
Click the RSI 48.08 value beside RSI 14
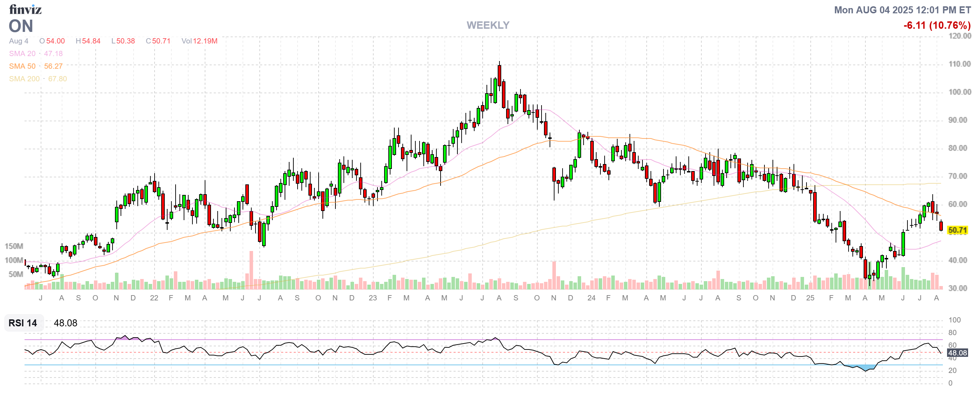(x=66, y=323)
